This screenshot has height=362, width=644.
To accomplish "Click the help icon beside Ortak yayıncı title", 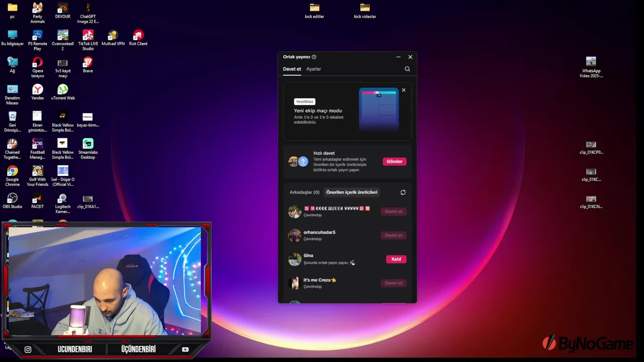I will pos(314,57).
